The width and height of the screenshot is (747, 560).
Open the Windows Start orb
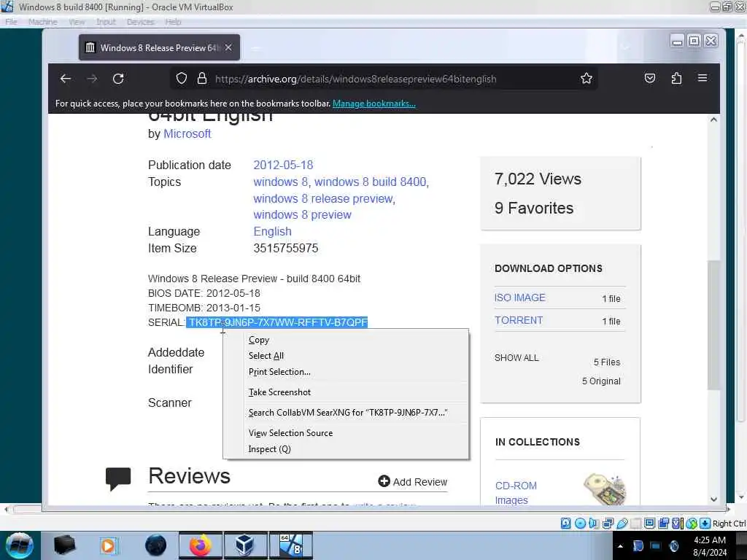click(x=20, y=545)
